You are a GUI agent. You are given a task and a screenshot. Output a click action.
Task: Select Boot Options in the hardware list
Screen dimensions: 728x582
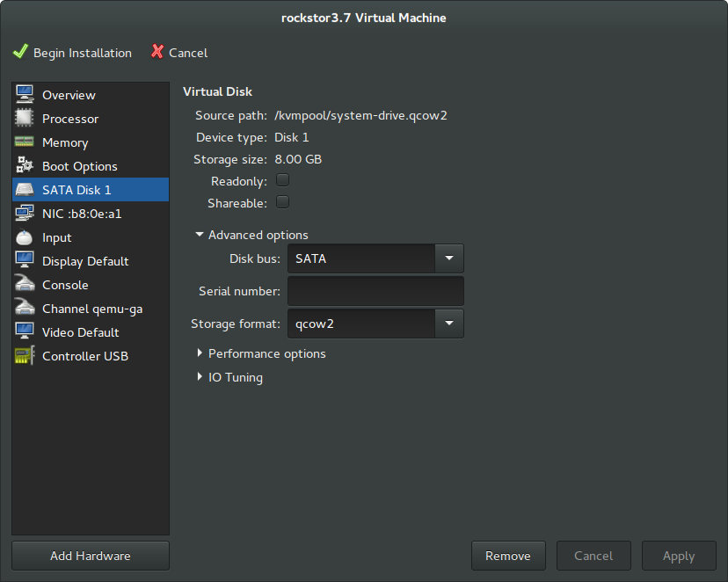click(x=91, y=165)
